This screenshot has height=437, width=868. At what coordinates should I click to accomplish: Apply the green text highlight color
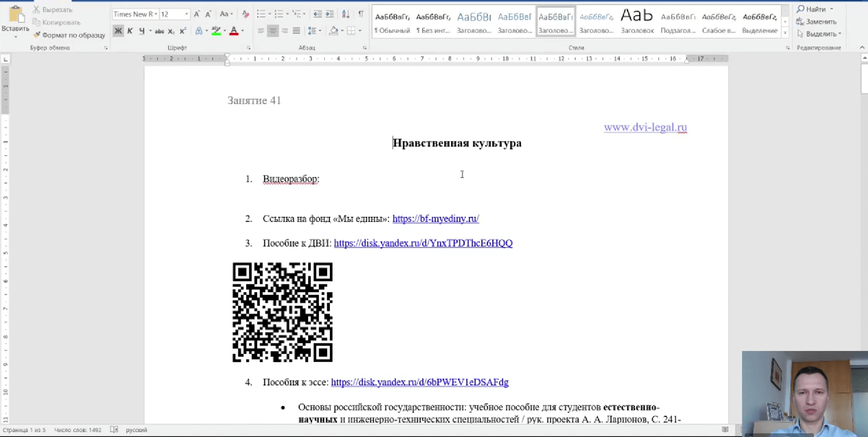(x=216, y=31)
